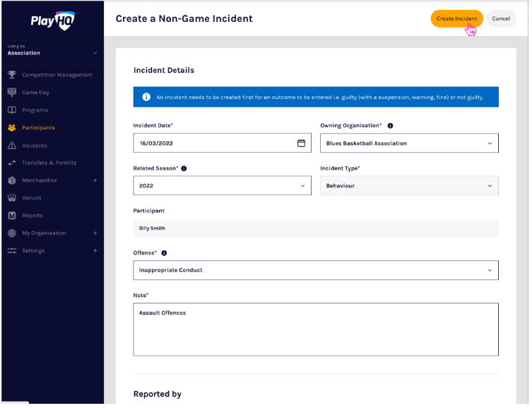
Task: Click the Related Season info icon
Action: [x=184, y=168]
